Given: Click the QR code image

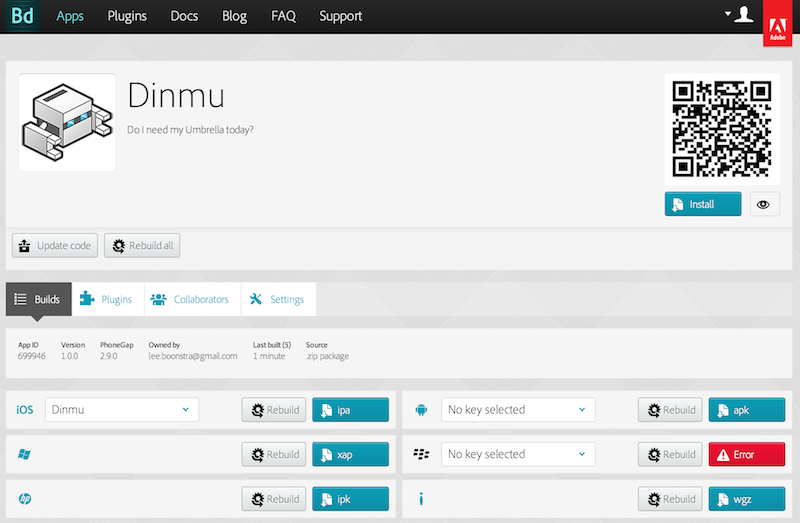Looking at the screenshot, I should pyautogui.click(x=722, y=129).
